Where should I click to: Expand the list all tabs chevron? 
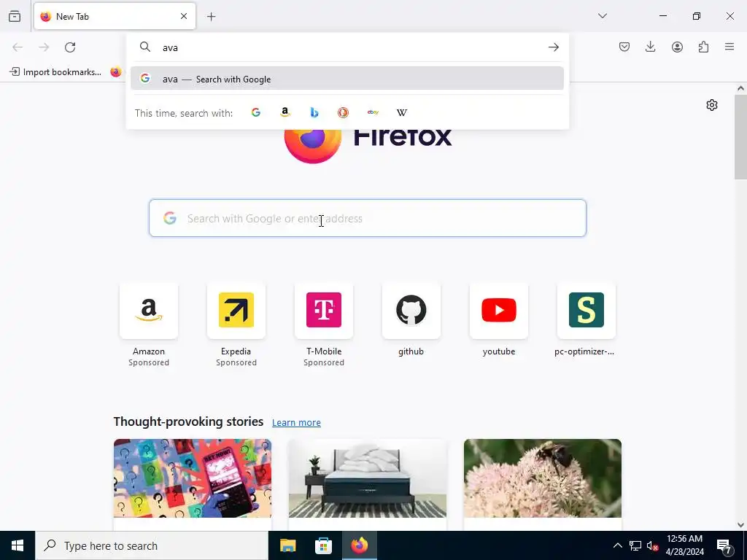(603, 16)
